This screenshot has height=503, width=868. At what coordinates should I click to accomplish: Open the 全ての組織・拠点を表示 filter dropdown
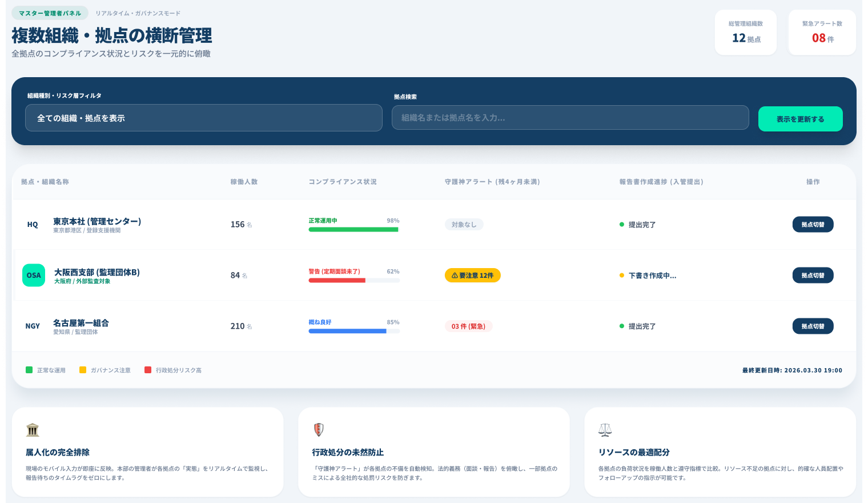tap(204, 118)
